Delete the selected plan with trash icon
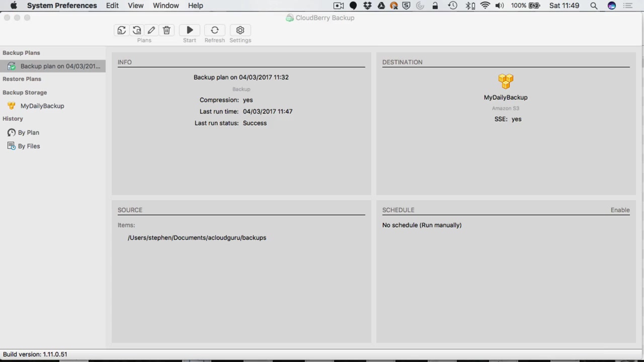Viewport: 644px width, 362px height. (167, 30)
